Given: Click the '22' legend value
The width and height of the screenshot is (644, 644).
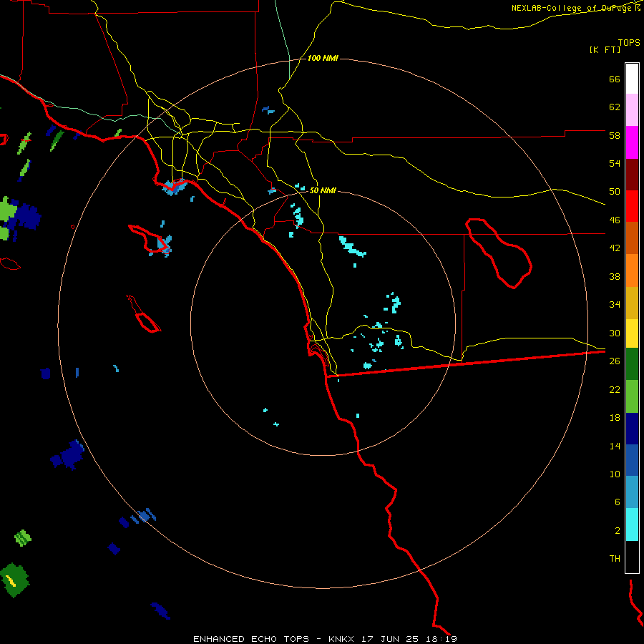Looking at the screenshot, I should pos(615,389).
